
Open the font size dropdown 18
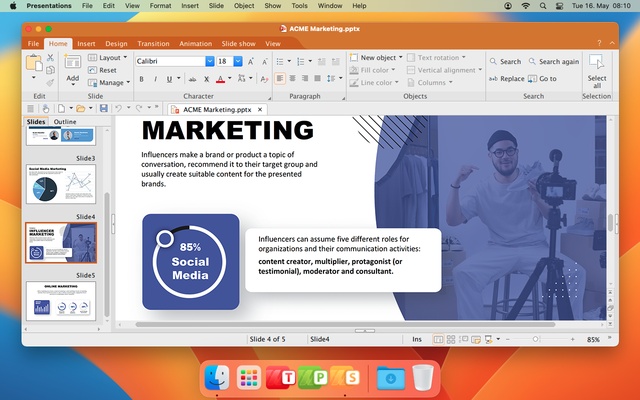pyautogui.click(x=238, y=61)
